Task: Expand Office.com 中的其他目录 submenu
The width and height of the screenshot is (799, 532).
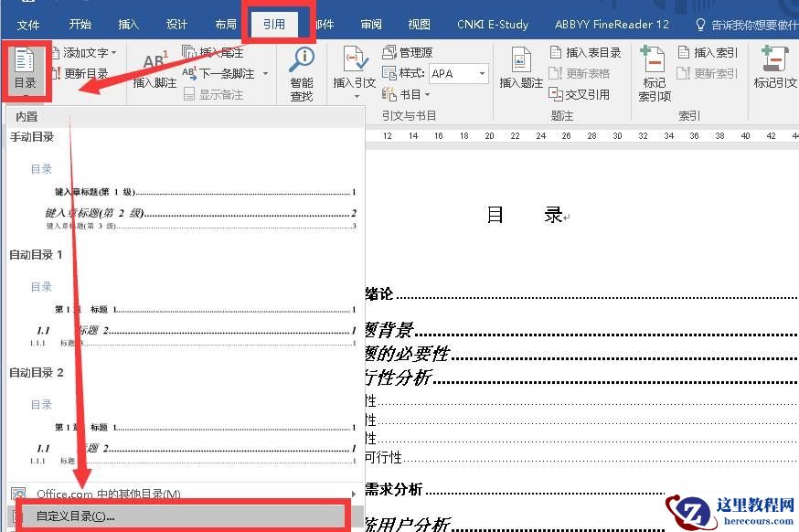Action: (183, 494)
